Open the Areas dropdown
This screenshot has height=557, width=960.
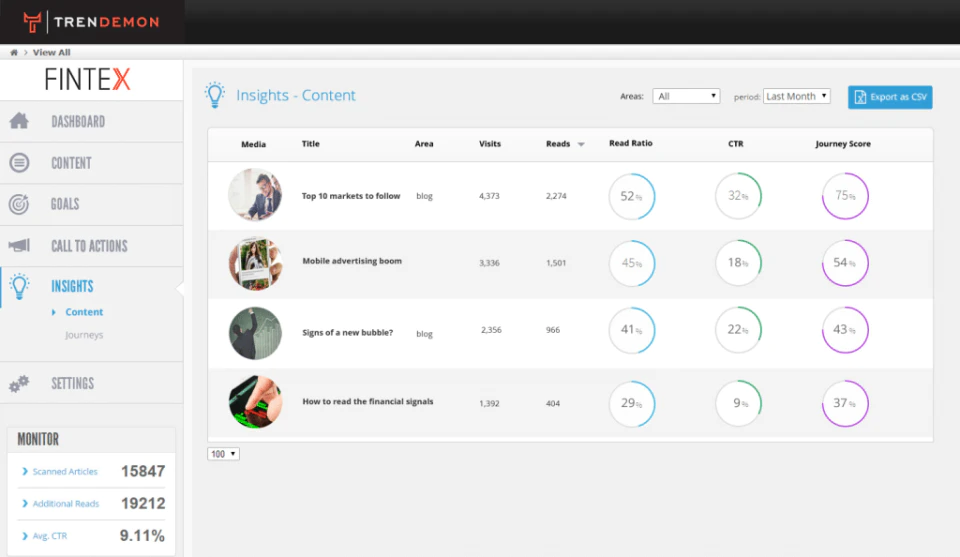point(686,96)
